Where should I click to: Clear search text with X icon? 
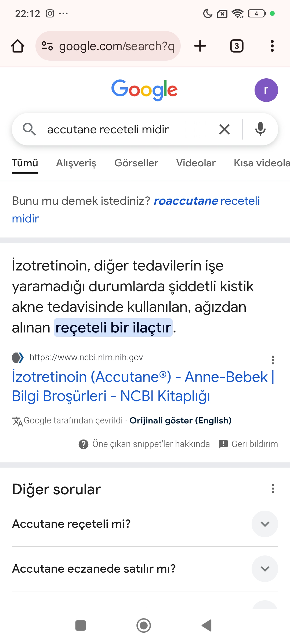point(224,129)
